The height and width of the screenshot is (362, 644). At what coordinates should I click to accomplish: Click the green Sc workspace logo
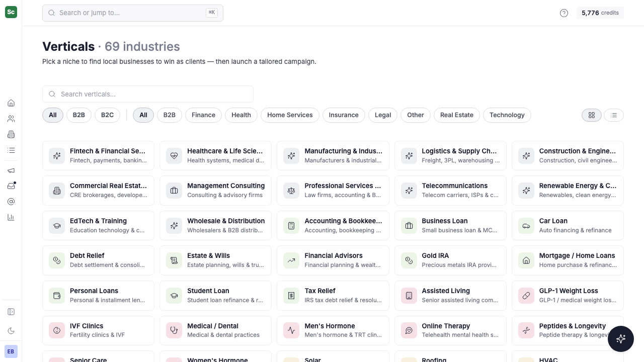click(x=11, y=12)
